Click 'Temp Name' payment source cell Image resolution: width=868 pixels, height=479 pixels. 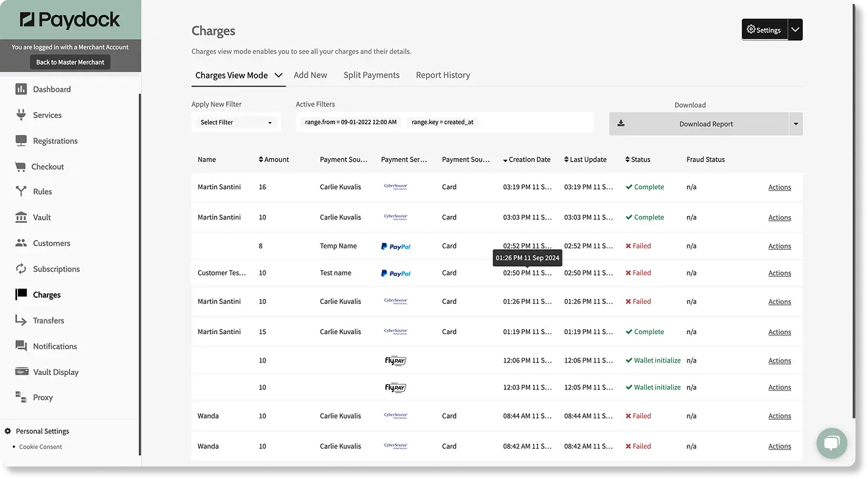tap(339, 246)
